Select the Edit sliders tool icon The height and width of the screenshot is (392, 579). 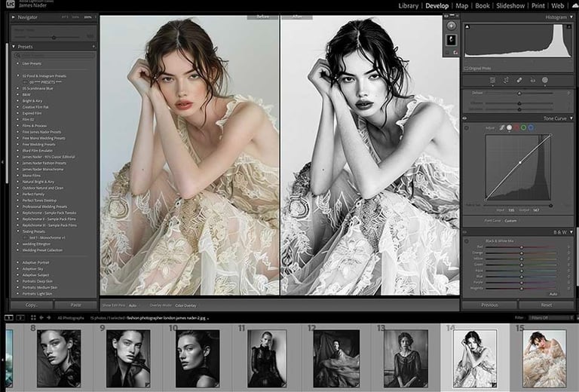pyautogui.click(x=492, y=80)
